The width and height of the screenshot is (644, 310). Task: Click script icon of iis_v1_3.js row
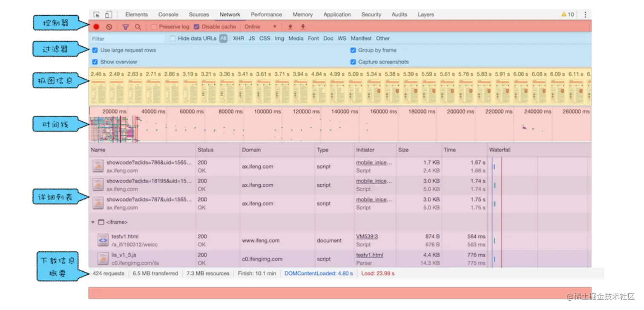pyautogui.click(x=103, y=259)
